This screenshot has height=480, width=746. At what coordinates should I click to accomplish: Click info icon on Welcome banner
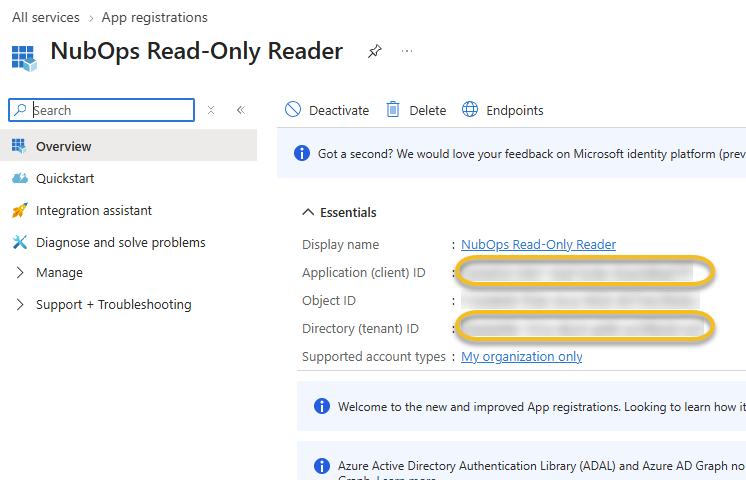coord(322,406)
